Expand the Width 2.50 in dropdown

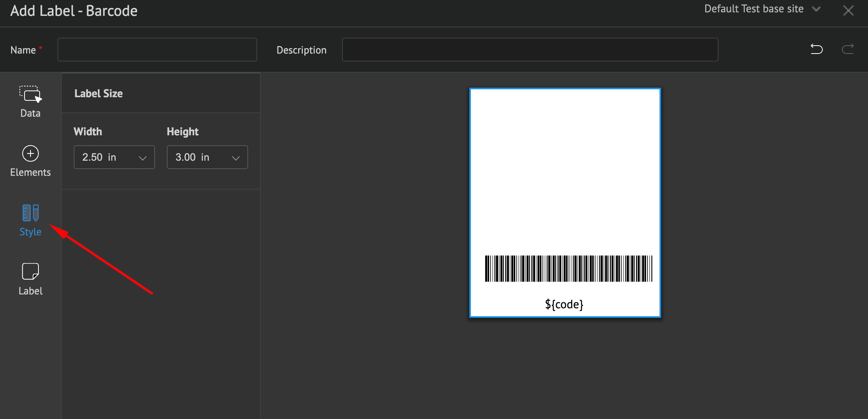114,157
